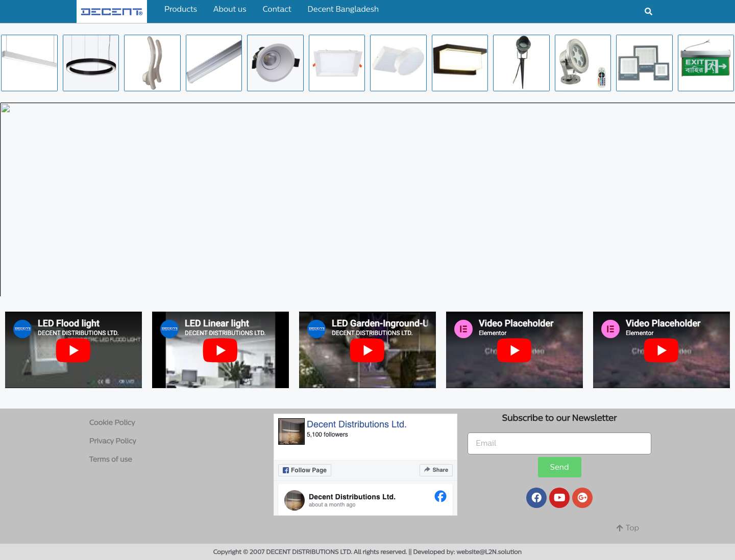Play the LED Garden-Inground video
The image size is (735, 560).
(367, 350)
